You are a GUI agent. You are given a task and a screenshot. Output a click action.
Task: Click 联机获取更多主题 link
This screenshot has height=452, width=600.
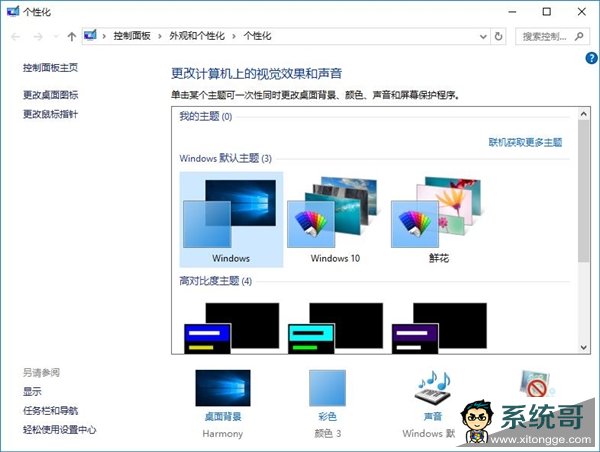click(x=525, y=142)
